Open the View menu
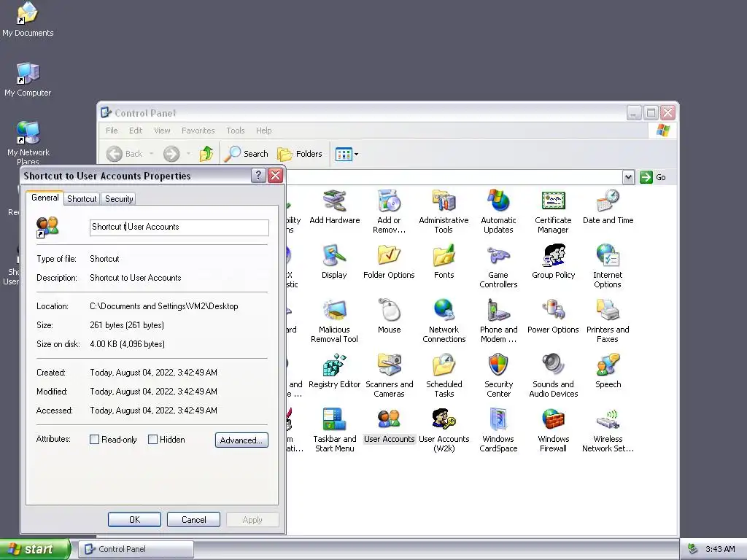The image size is (747, 560). (x=162, y=131)
